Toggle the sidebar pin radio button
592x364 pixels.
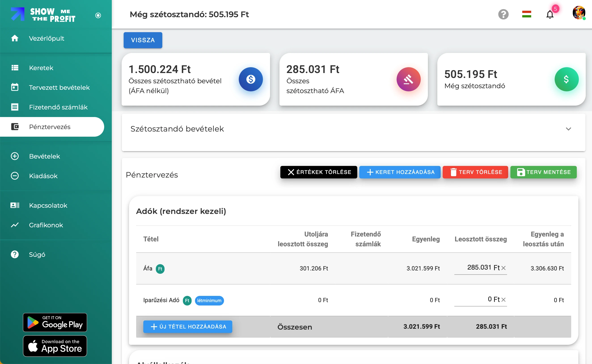(x=98, y=15)
